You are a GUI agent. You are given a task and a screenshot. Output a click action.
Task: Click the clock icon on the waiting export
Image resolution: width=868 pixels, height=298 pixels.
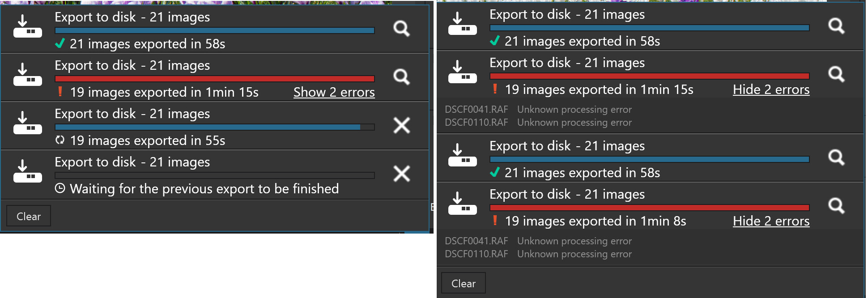(60, 188)
